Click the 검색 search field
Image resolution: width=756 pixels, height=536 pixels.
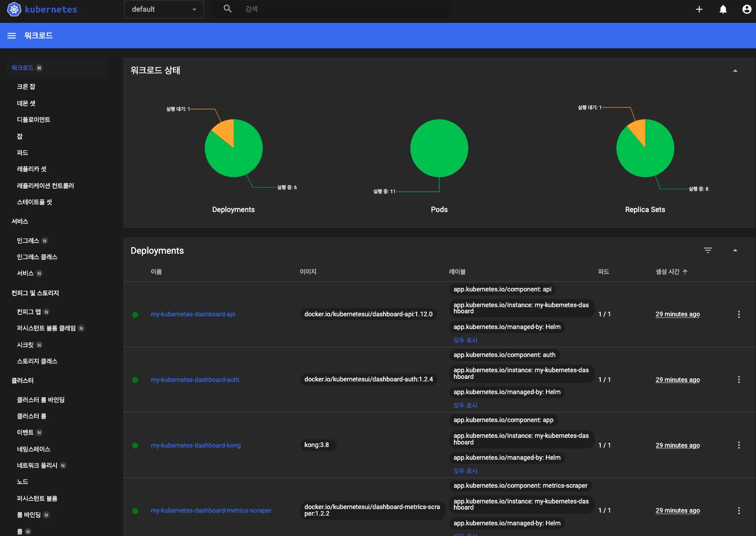click(346, 9)
